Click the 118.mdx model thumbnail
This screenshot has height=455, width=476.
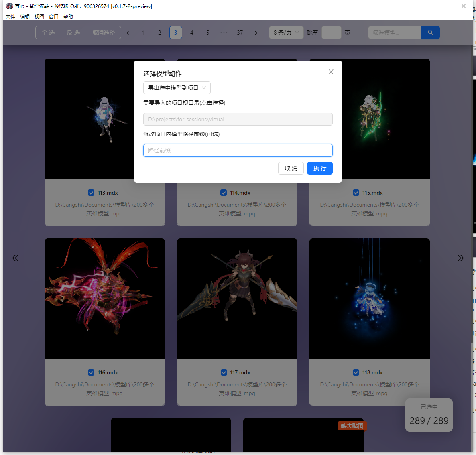coord(370,299)
